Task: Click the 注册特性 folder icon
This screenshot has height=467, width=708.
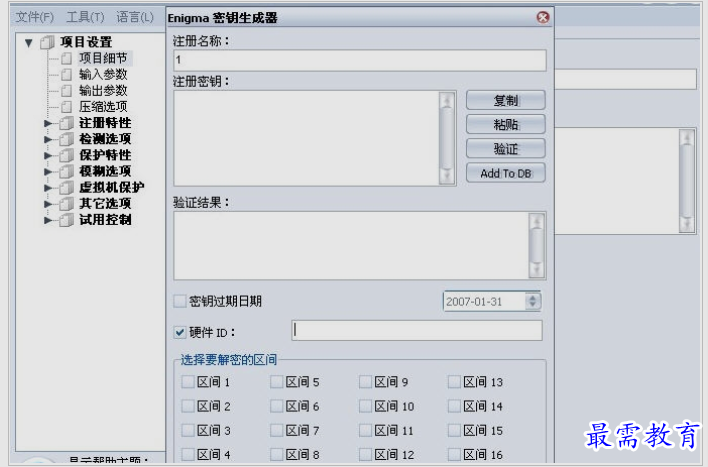Action: pyautogui.click(x=66, y=123)
